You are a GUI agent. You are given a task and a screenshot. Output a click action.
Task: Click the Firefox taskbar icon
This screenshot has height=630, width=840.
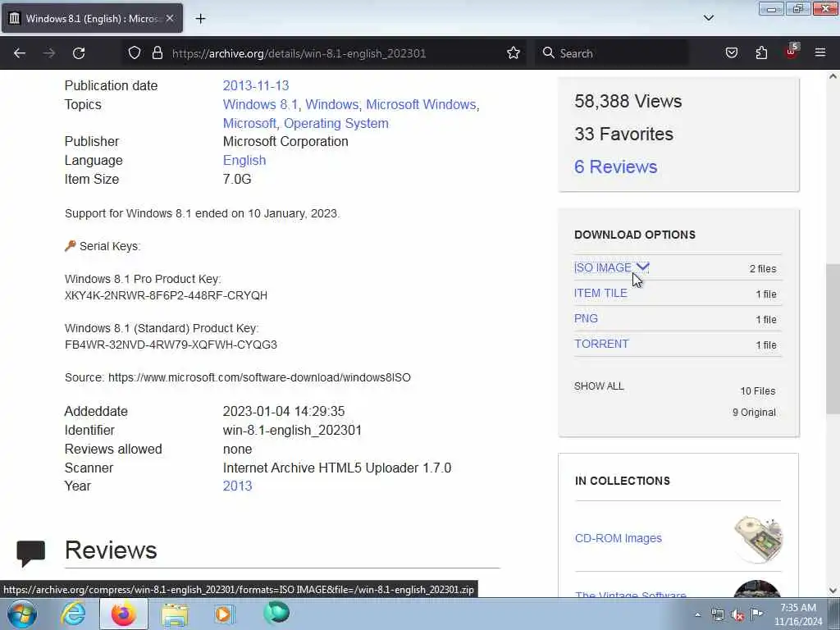click(124, 614)
